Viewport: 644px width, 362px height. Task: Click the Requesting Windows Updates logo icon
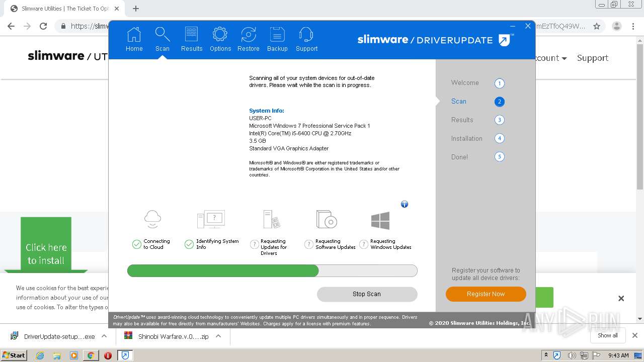(380, 220)
